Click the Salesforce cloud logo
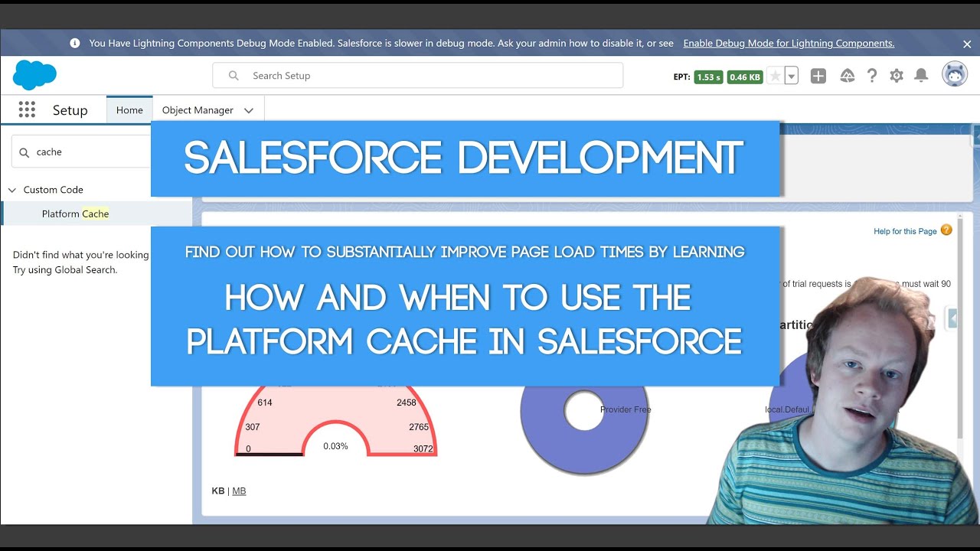 34,76
